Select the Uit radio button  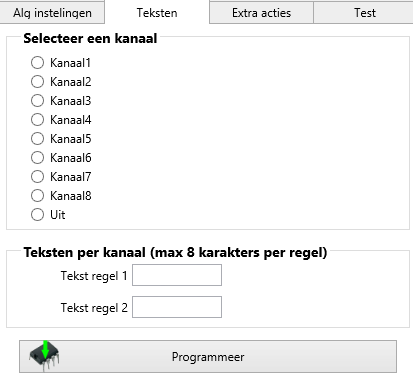click(37, 214)
